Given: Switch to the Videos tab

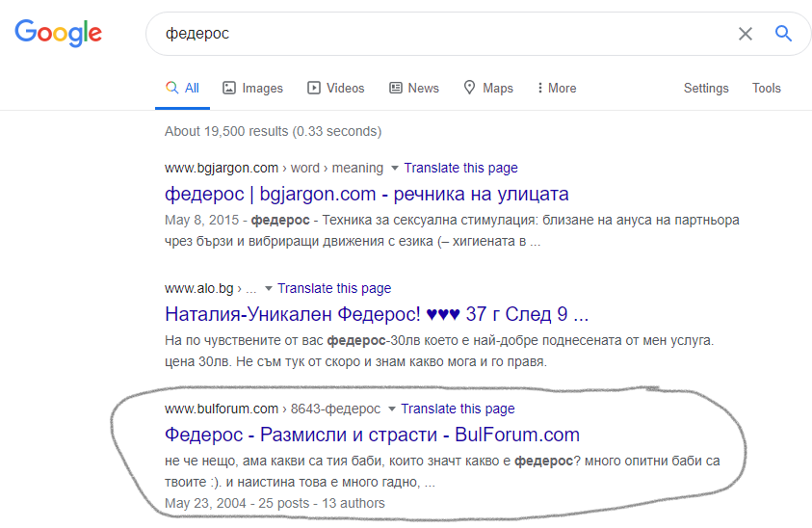Looking at the screenshot, I should (336, 88).
